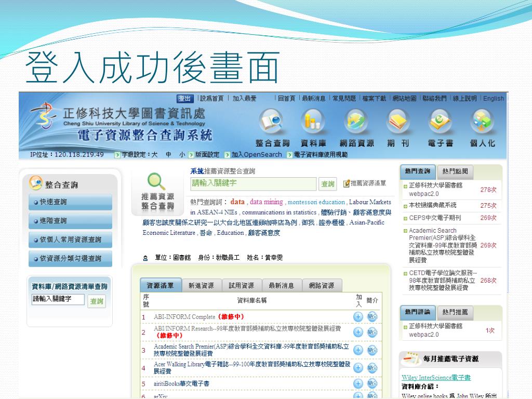Switch to the 網路資源 tab in resource panel
The width and height of the screenshot is (532, 399).
(322, 285)
